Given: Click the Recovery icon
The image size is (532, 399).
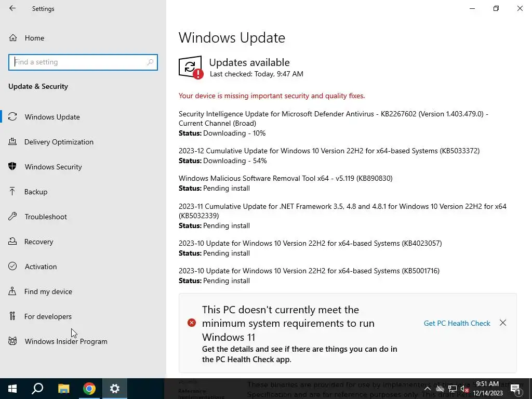Looking at the screenshot, I should click(12, 241).
